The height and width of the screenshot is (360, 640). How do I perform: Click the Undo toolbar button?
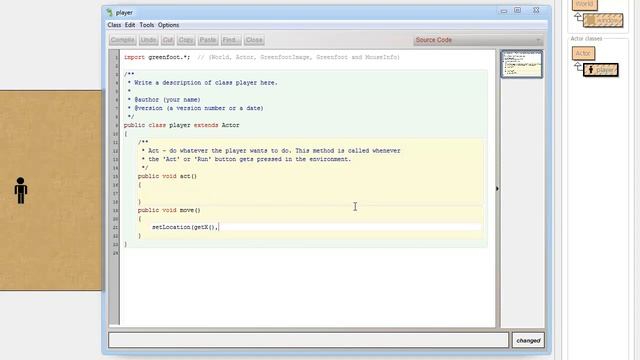pos(148,40)
